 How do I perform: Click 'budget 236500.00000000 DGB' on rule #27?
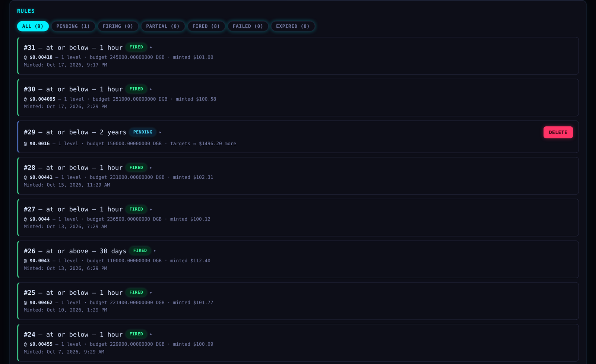pos(124,219)
